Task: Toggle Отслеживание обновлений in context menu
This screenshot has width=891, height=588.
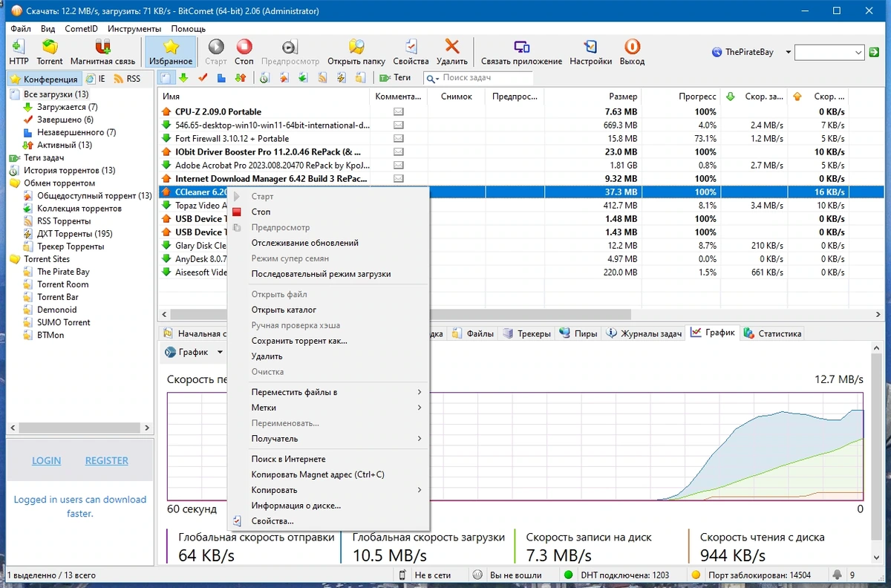Action: (304, 243)
